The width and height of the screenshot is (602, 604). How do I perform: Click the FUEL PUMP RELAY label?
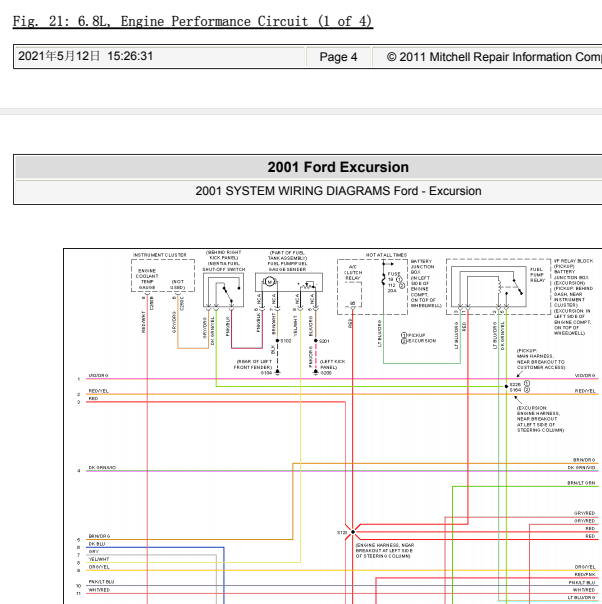[x=537, y=275]
